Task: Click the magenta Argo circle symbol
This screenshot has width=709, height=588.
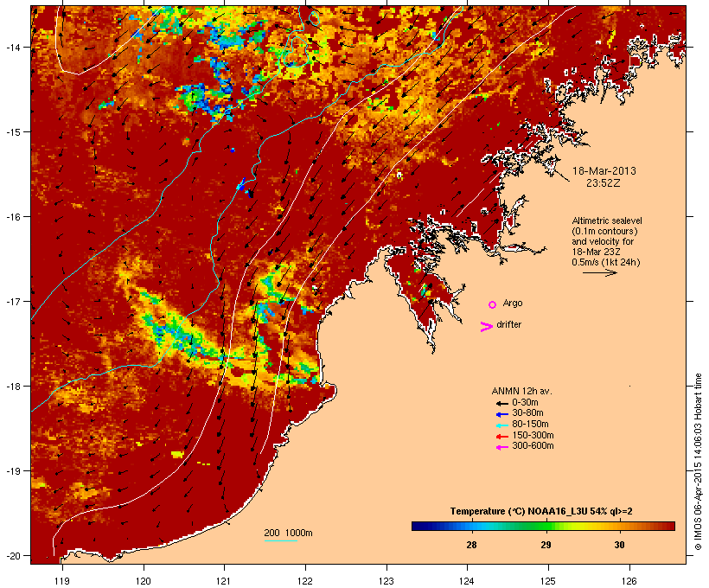Action: point(492,304)
